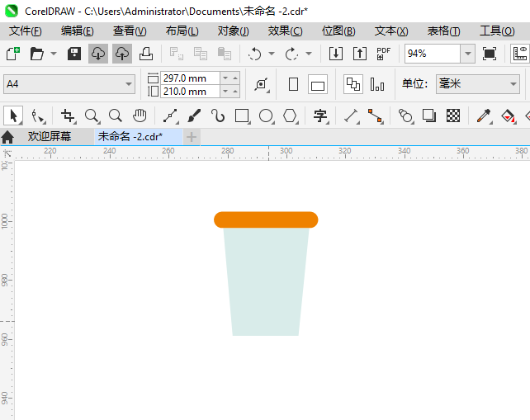The image size is (530, 420).
Task: Click the Paste clipboard icon
Action: tap(224, 54)
